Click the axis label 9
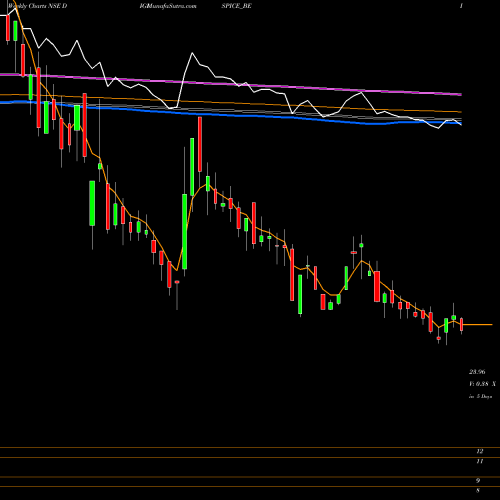Viewport: 500px width, 500px height. point(478,481)
